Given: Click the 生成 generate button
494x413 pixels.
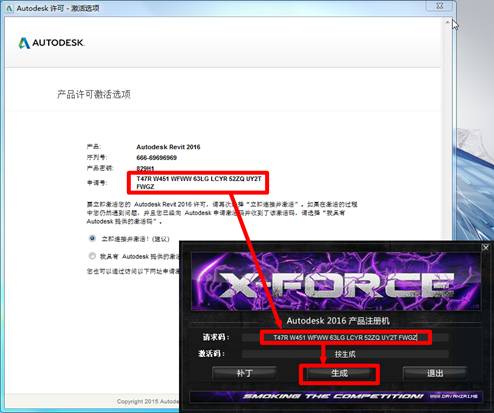Looking at the screenshot, I should (x=339, y=373).
